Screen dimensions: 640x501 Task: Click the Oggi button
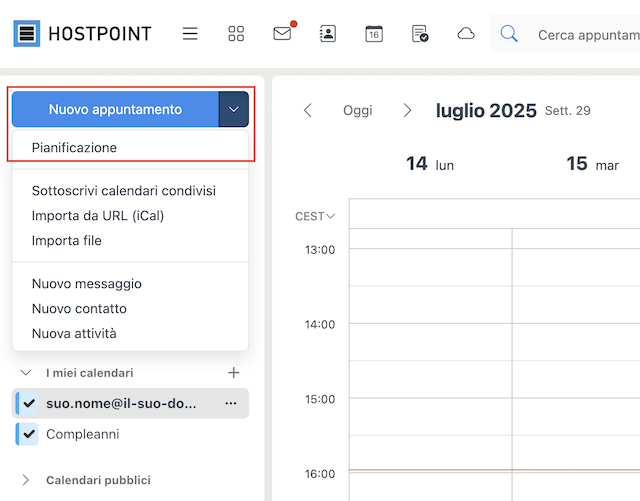pyautogui.click(x=358, y=110)
